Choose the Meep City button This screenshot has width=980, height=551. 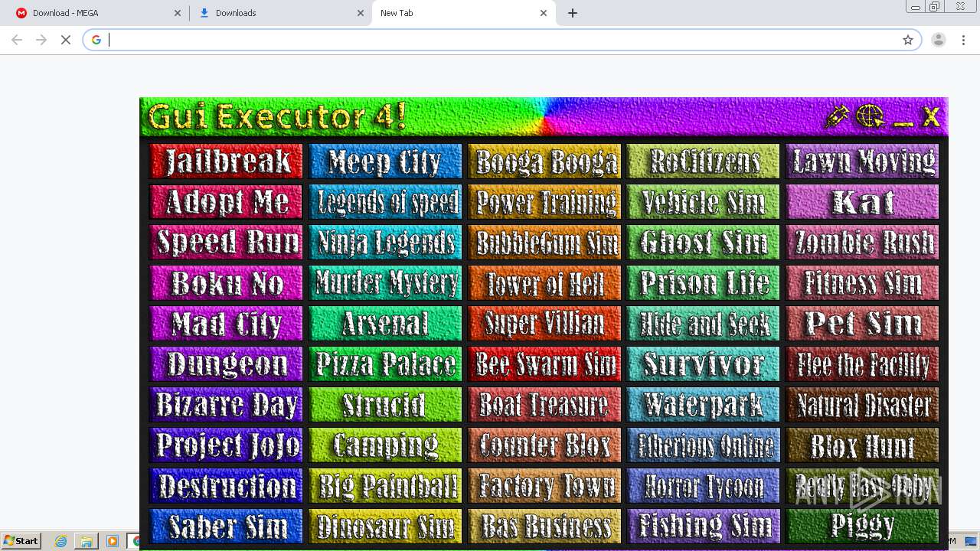pyautogui.click(x=386, y=161)
